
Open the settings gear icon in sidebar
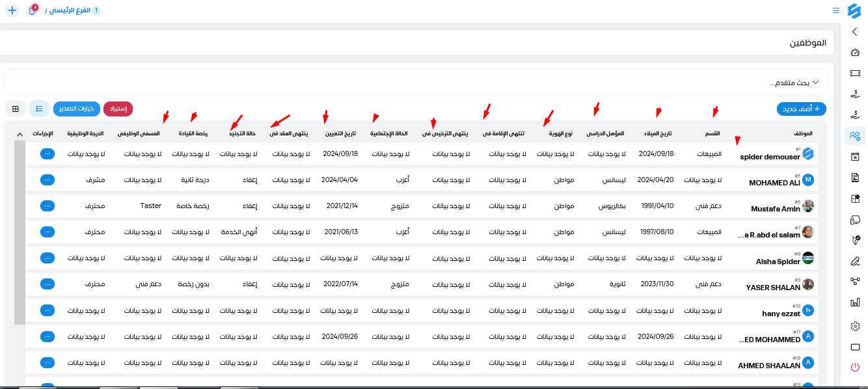pos(856,326)
